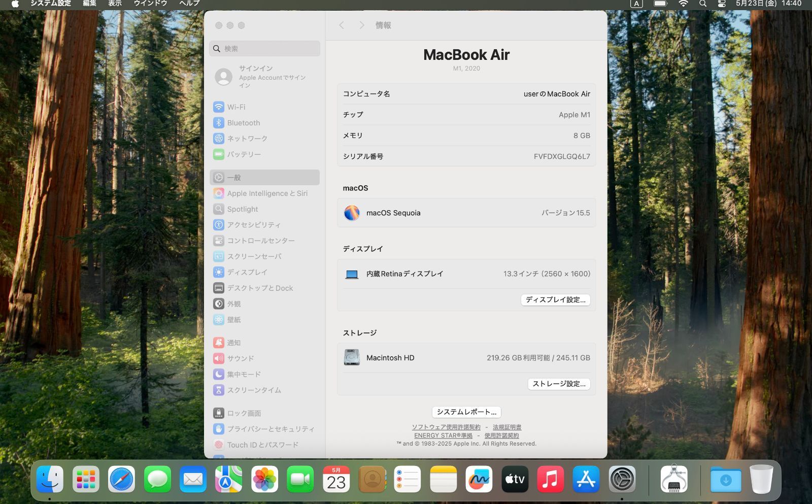This screenshot has height=504, width=812.
Task: Open ソフトウェア使用許諾契約 link
Action: tap(446, 427)
